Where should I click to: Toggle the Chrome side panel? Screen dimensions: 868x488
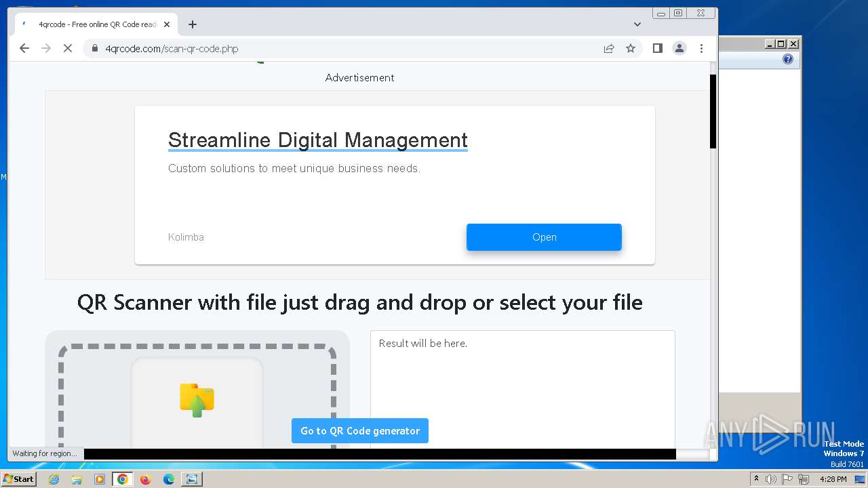click(x=657, y=48)
